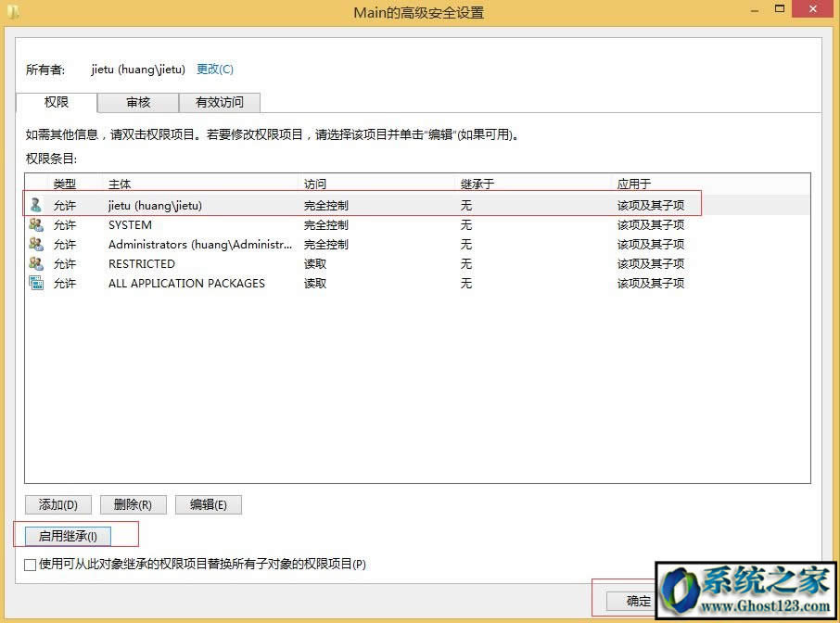Click the SYSTEM group icon
The width and height of the screenshot is (840, 623).
(x=33, y=224)
